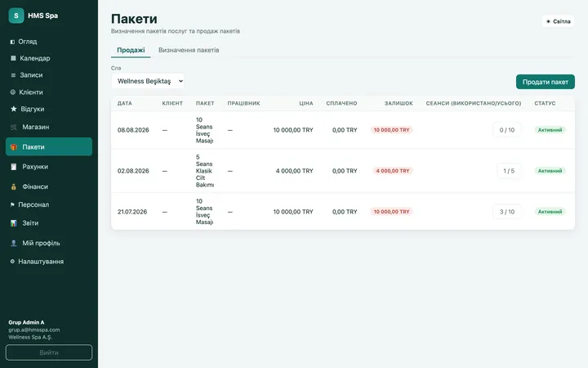Click the Продати пакет button

tap(546, 82)
